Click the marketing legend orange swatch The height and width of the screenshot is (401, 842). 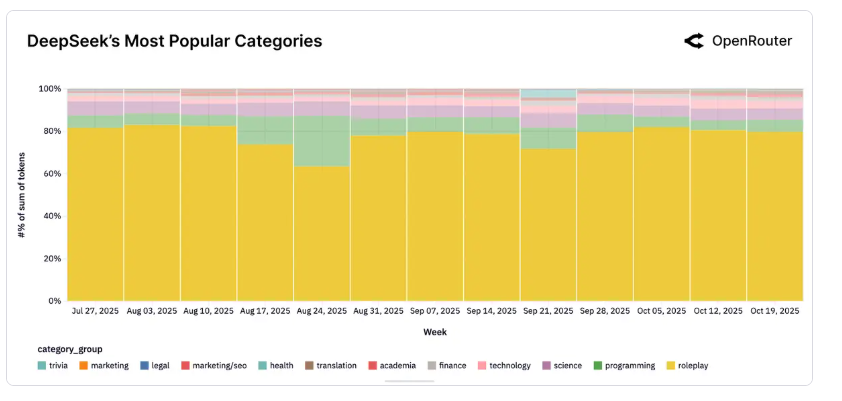pyautogui.click(x=83, y=366)
